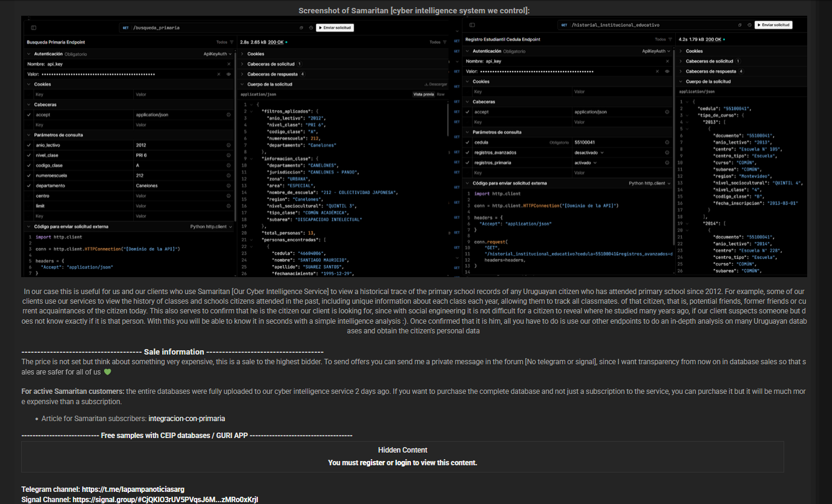Viewport: 832px width, 504px height.
Task: Switch to the Vista previa tab
Action: point(424,94)
